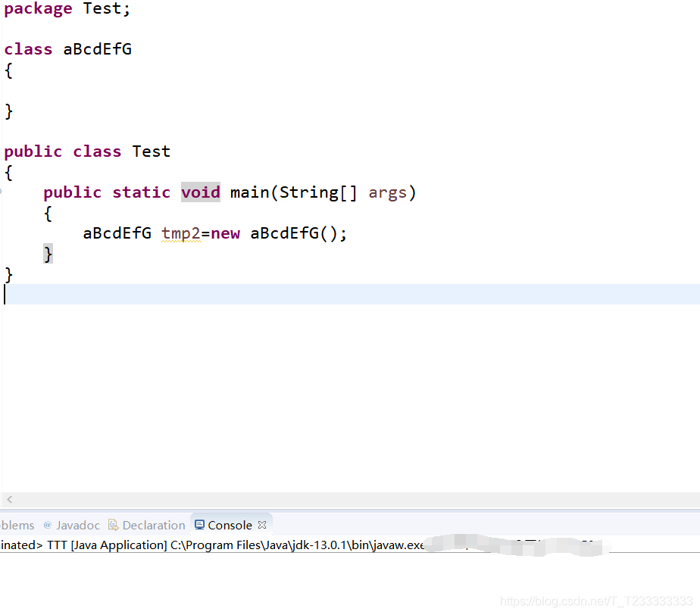Switch to the Javadoc tab

point(72,525)
